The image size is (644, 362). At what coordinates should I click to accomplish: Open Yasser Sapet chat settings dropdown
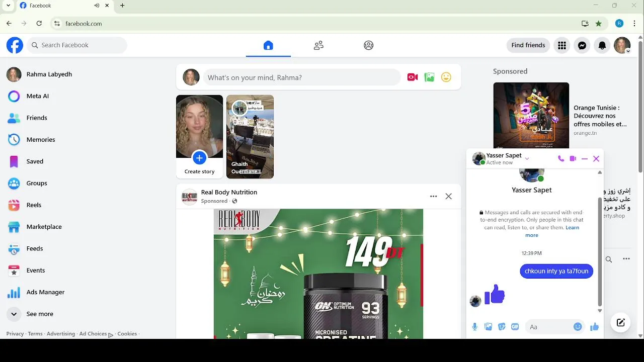(527, 159)
